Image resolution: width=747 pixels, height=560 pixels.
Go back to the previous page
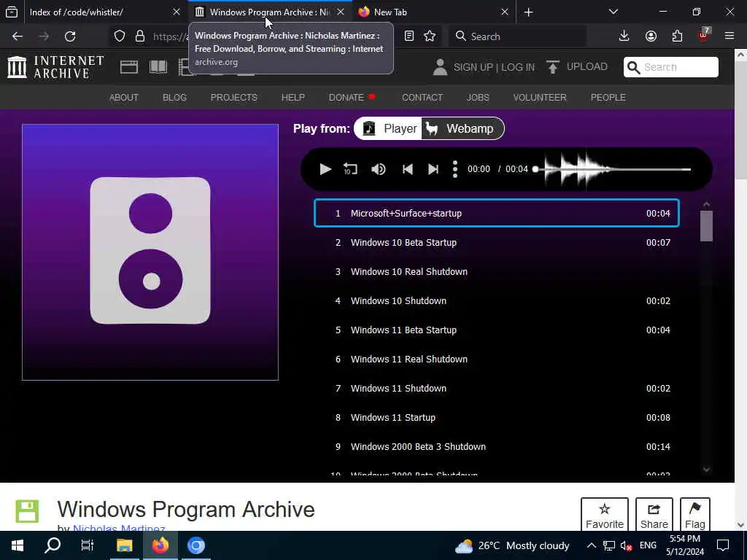[x=18, y=36]
